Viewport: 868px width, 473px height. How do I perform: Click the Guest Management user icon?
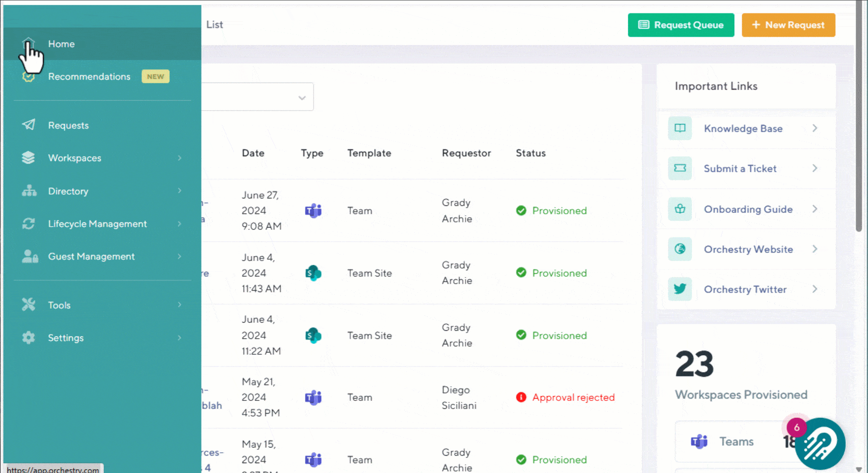[30, 256]
